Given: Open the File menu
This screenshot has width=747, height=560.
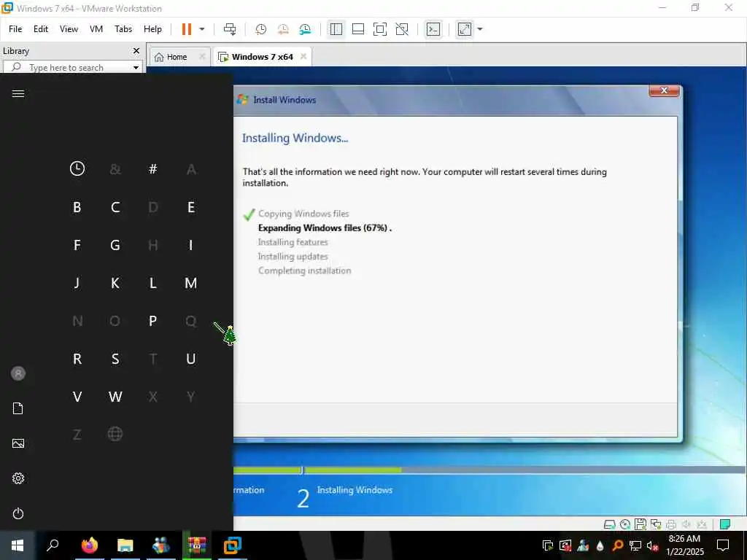Looking at the screenshot, I should [15, 29].
